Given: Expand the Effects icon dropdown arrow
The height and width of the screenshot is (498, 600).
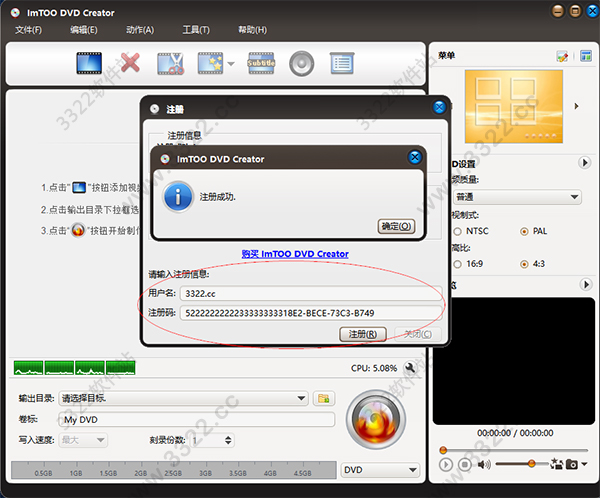Looking at the screenshot, I should 231,64.
